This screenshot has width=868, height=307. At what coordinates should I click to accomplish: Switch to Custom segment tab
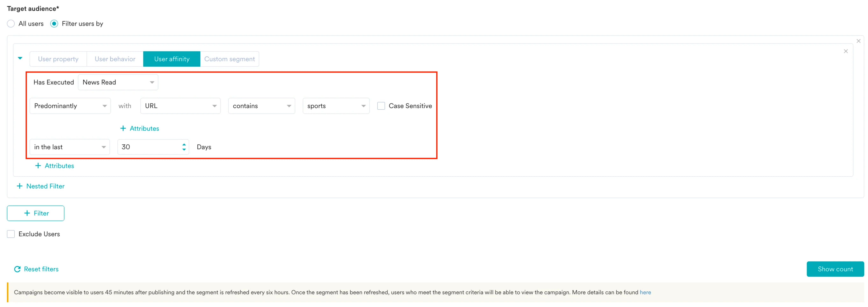pos(229,59)
